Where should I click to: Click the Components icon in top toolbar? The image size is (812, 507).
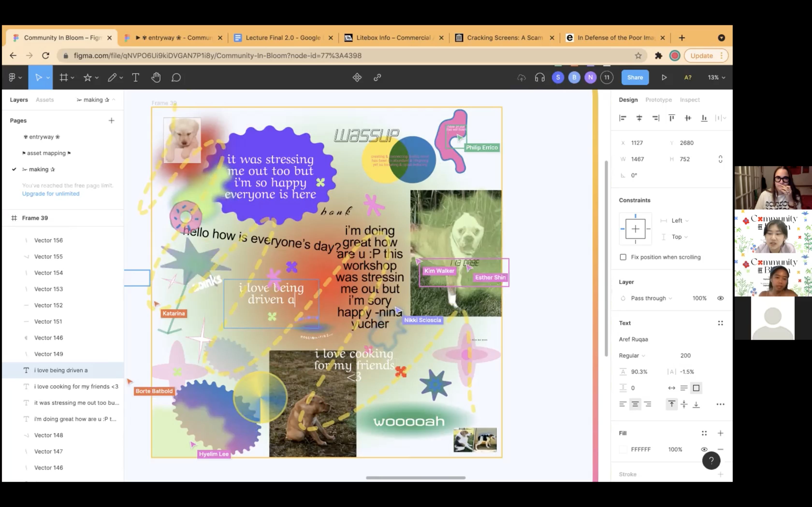[357, 77]
